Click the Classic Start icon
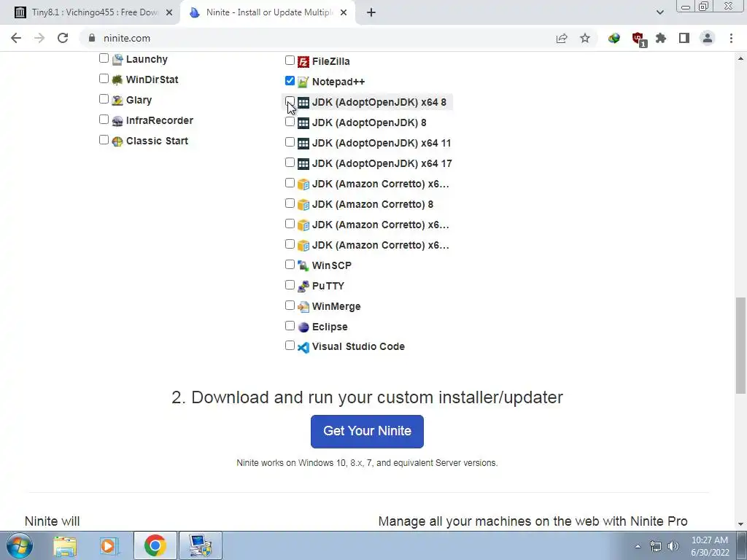This screenshot has height=560, width=747. click(x=117, y=141)
